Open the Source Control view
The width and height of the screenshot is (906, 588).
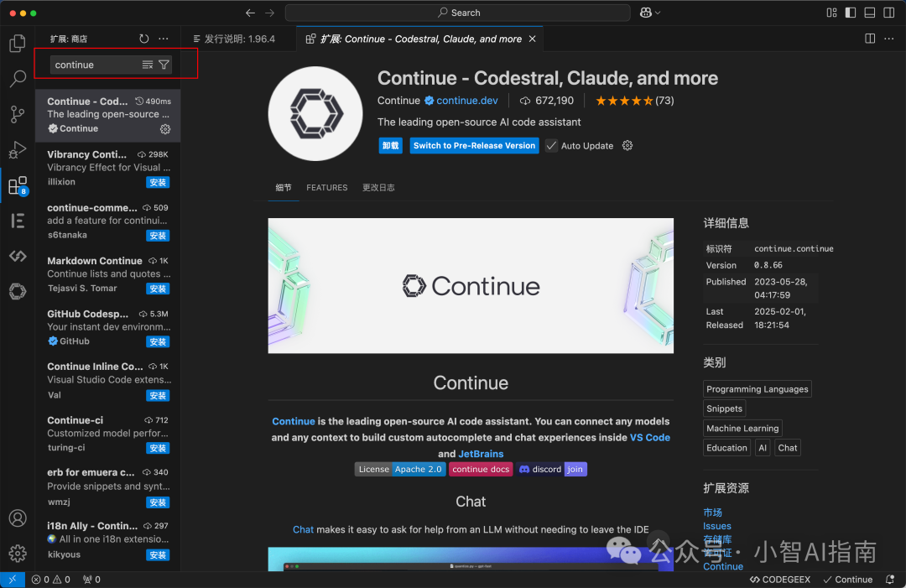[x=17, y=115]
